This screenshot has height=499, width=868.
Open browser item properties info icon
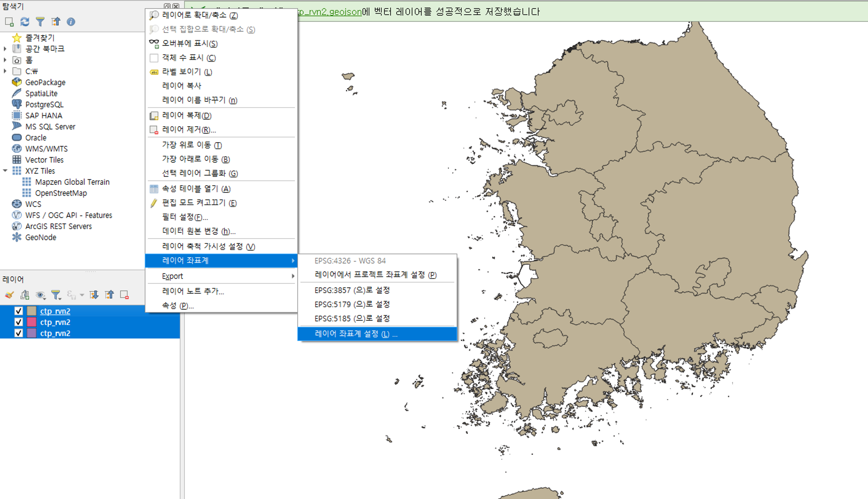pos(71,22)
